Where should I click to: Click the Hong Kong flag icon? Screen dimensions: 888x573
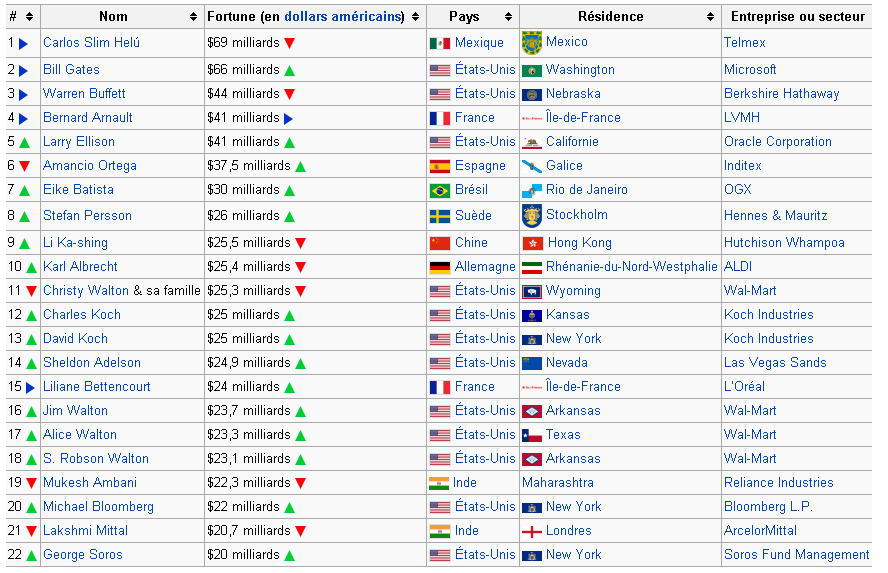click(x=532, y=243)
